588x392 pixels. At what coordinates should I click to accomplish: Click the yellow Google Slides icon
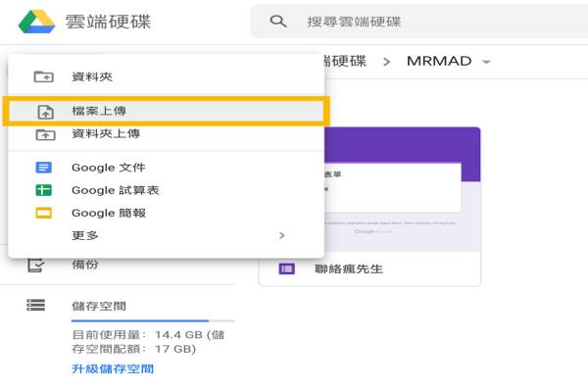(x=43, y=213)
